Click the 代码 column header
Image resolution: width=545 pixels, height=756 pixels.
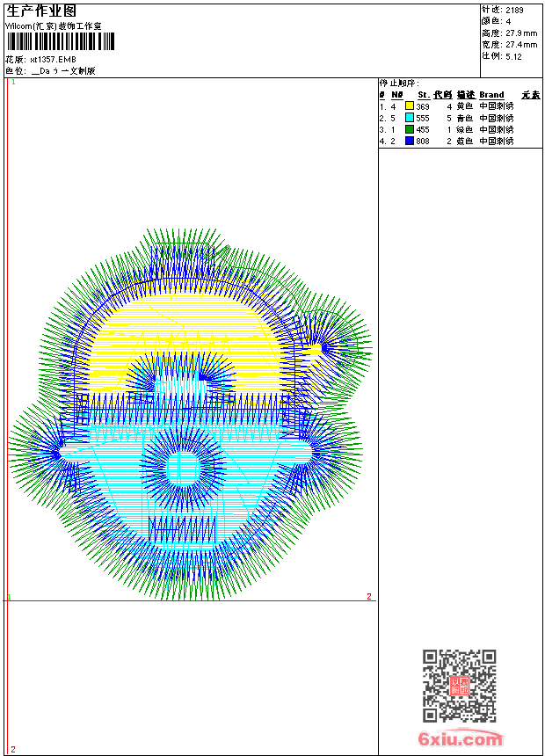pos(443,95)
